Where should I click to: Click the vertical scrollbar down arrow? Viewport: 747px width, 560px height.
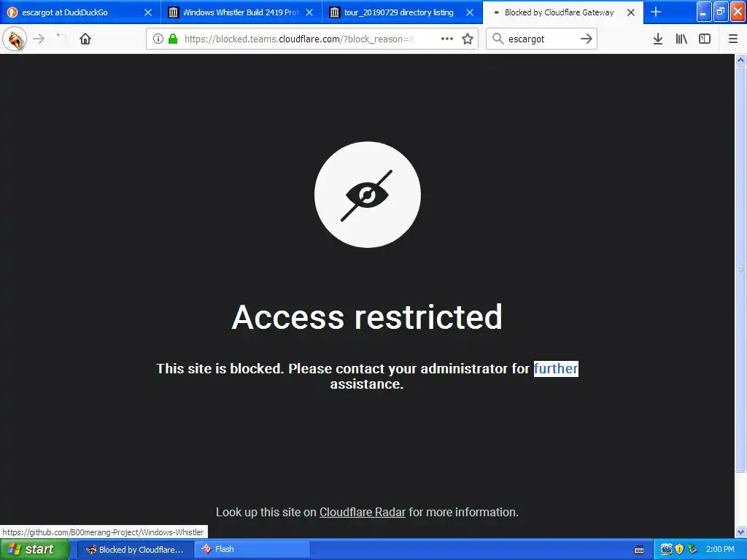(741, 532)
